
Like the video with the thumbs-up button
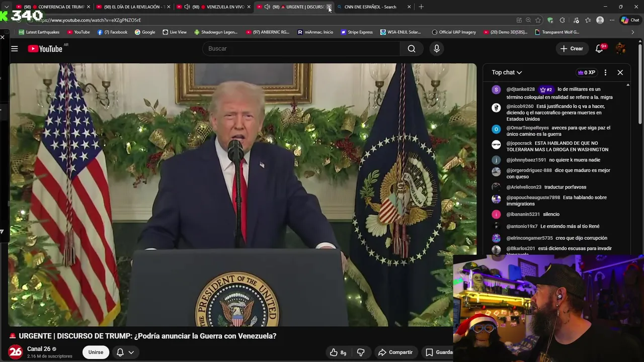click(x=338, y=352)
